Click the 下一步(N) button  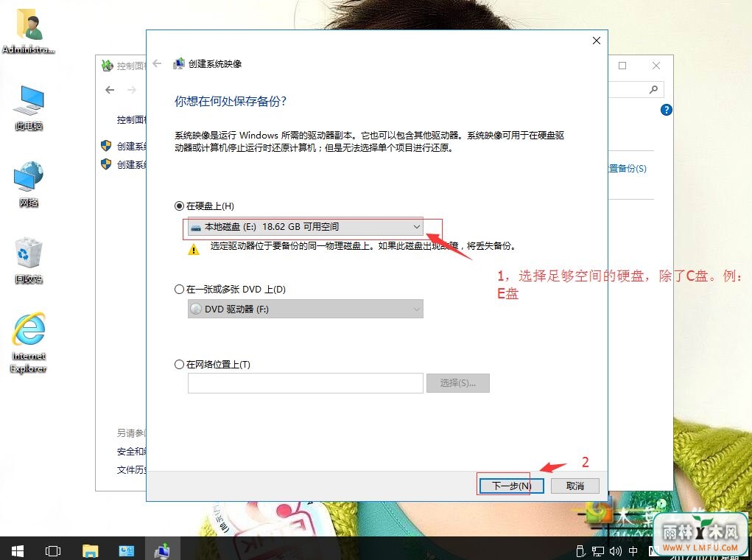tap(511, 486)
